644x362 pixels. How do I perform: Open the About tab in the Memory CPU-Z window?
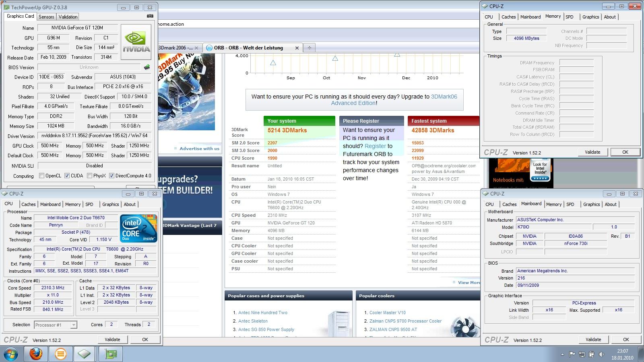[x=610, y=17]
